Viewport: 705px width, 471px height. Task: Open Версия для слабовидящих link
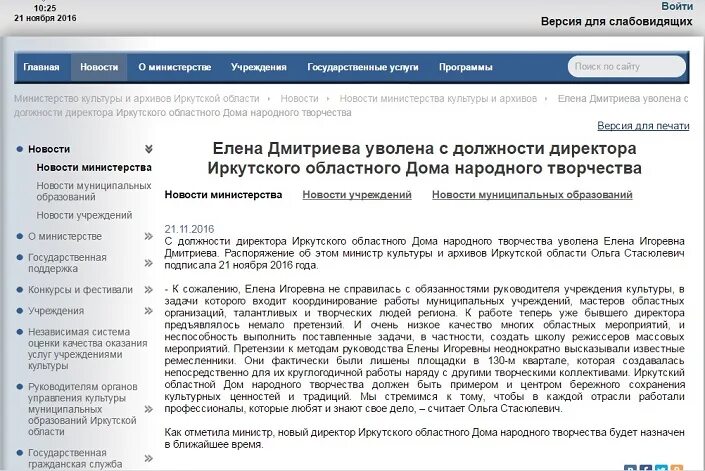click(x=616, y=22)
